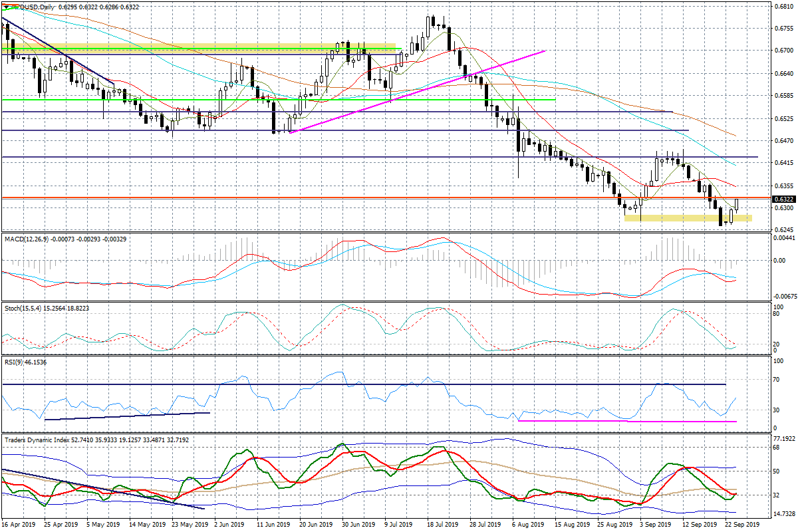Select the yellow resistance zone near 0.6700

point(199,47)
